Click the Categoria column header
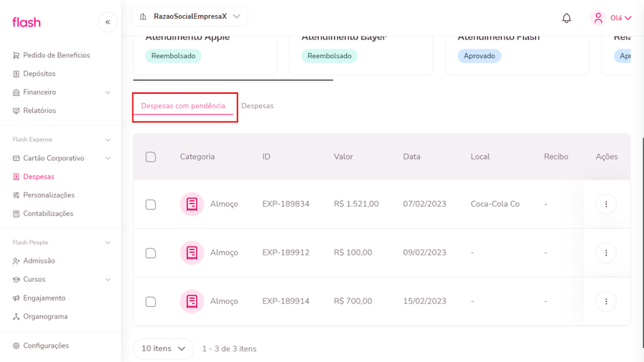Image resolution: width=644 pixels, height=362 pixels. click(x=197, y=157)
